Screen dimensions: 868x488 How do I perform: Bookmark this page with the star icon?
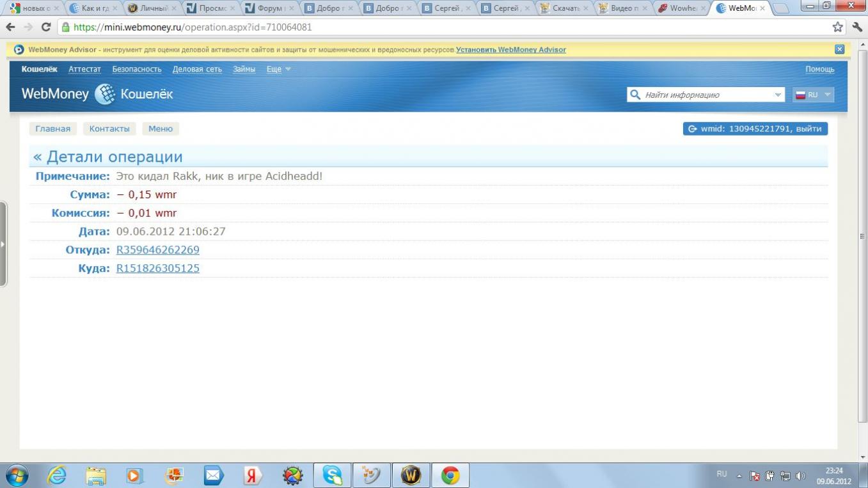click(837, 27)
